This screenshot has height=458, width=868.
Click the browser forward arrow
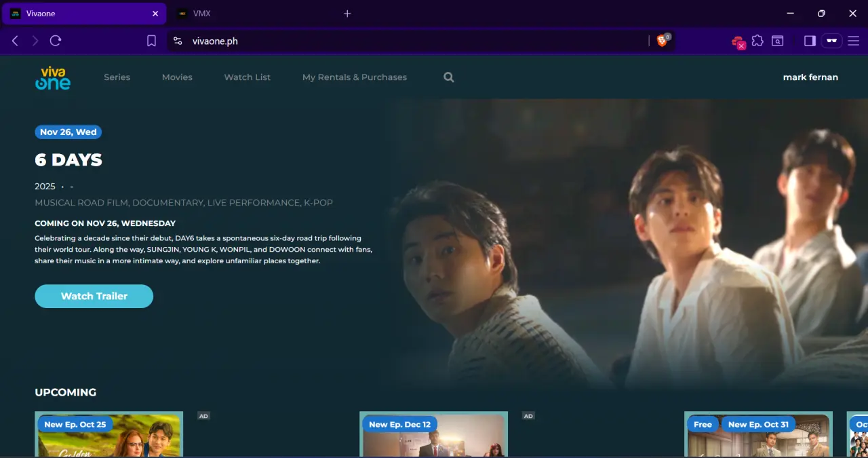(35, 41)
